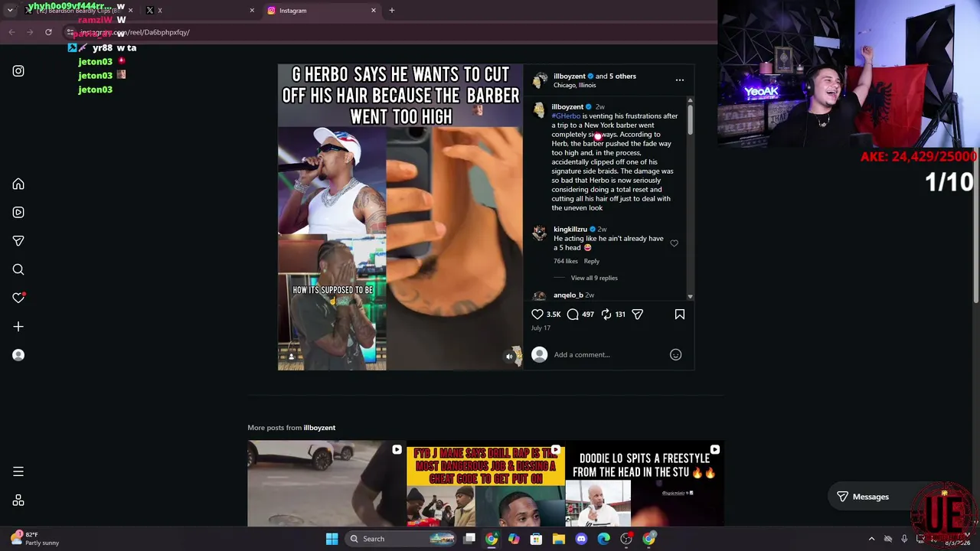Open the Chicago, Illinois location link
Viewport: 980px width, 551px height.
[574, 86]
